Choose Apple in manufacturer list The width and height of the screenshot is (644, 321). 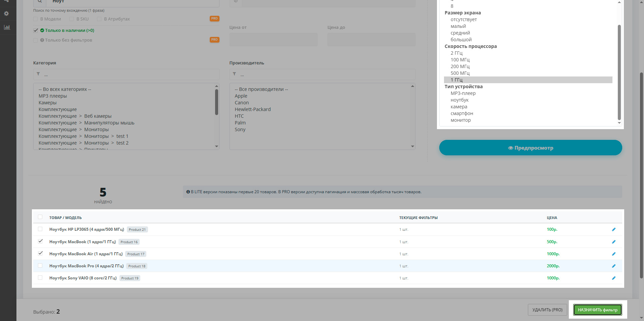pyautogui.click(x=241, y=96)
